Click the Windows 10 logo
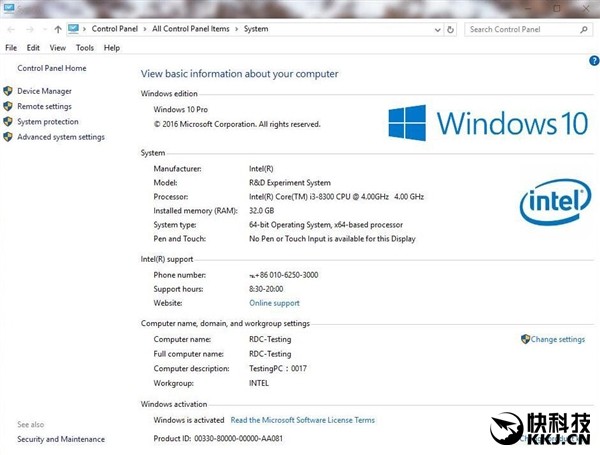The height and width of the screenshot is (455, 600). (488, 123)
